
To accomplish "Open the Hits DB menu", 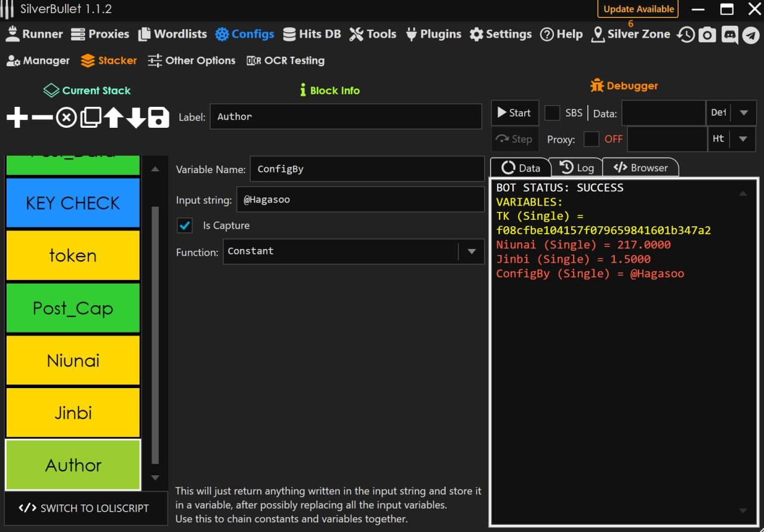I will click(x=312, y=34).
